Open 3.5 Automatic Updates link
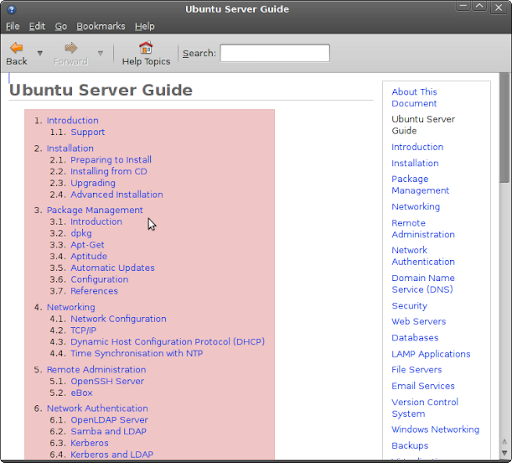 [112, 268]
